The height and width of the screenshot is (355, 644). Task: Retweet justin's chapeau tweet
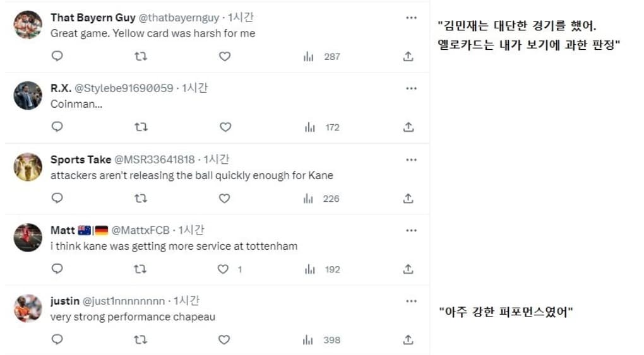[141, 340]
